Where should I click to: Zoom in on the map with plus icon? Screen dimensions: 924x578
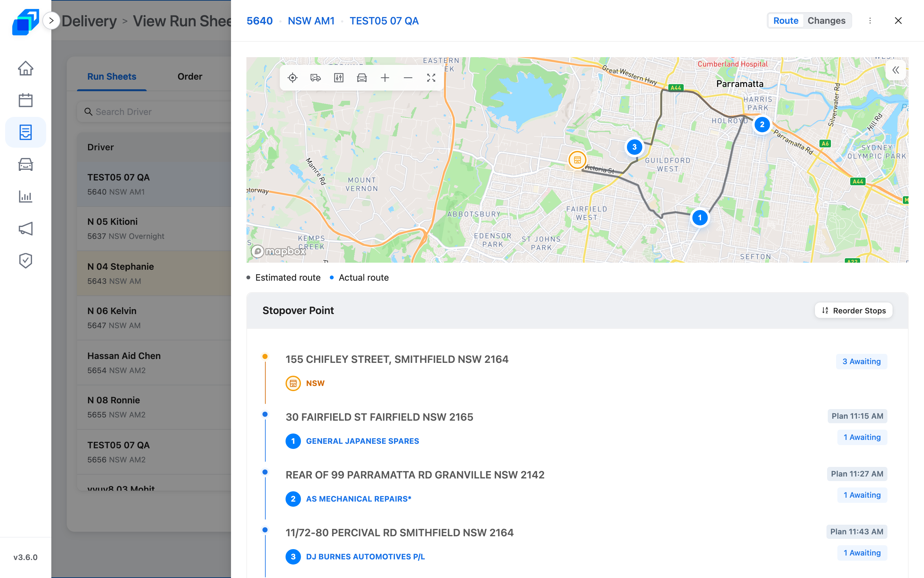385,78
